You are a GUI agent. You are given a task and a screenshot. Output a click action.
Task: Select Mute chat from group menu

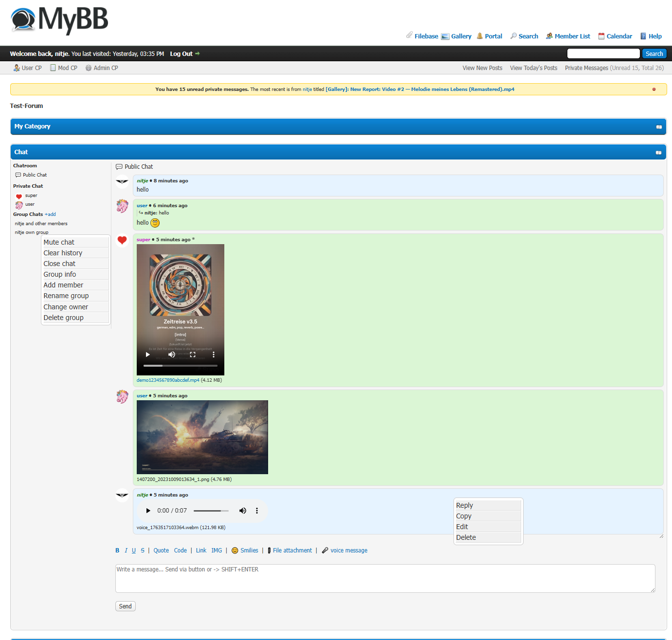59,242
